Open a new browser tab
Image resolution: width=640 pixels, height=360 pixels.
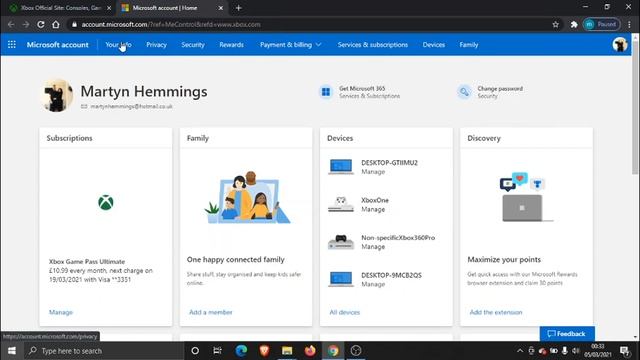239,8
